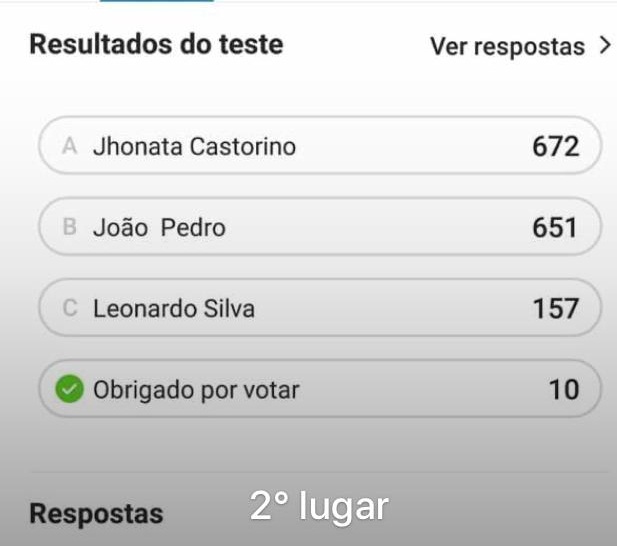The height and width of the screenshot is (546, 617).
Task: Click the Obrigado por votar option
Action: (320, 389)
